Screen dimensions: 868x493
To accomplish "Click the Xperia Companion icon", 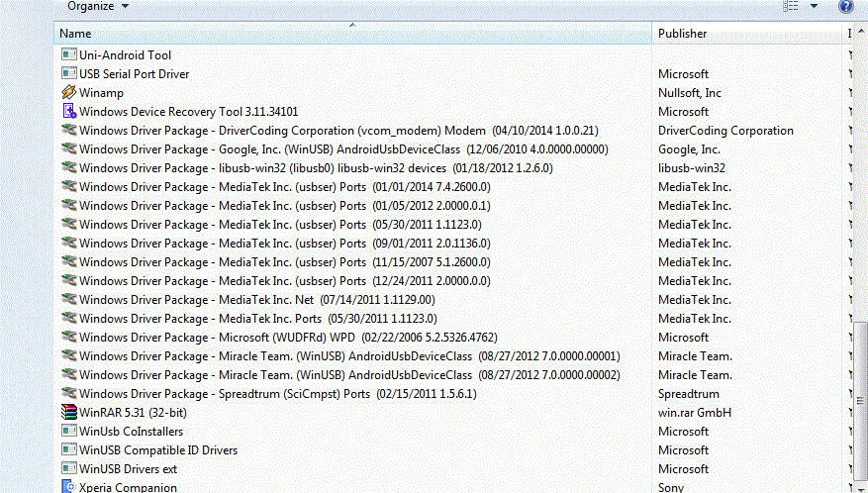I will coord(68,487).
